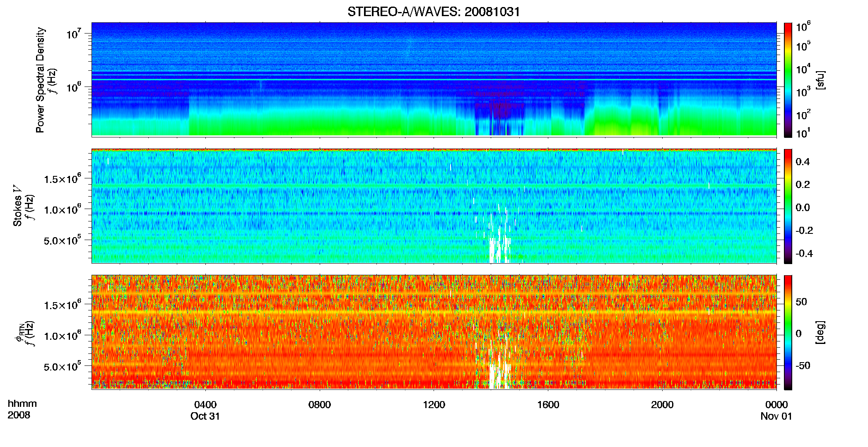Click the Power Spectral Density spectrogram panel
Viewport: 868px width, 447px height.
coord(434,79)
